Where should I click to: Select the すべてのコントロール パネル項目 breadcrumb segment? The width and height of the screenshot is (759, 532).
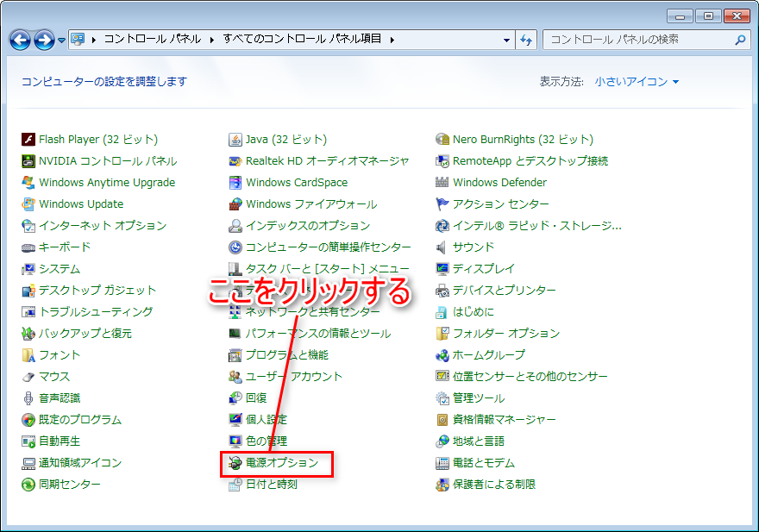302,39
